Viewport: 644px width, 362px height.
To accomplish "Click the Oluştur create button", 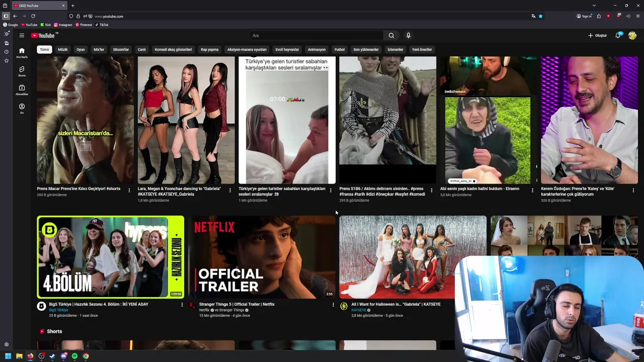I will tap(598, 35).
